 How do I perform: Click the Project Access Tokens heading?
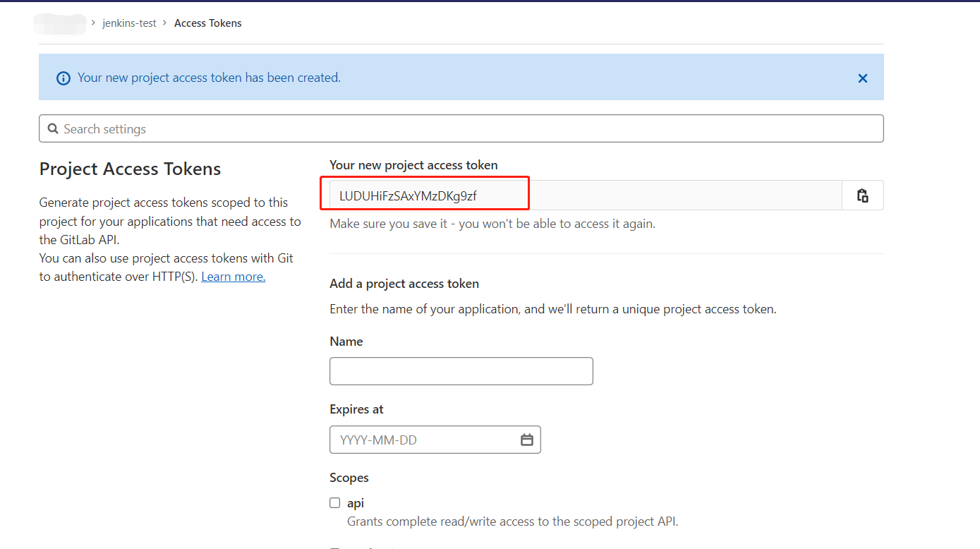(x=130, y=169)
